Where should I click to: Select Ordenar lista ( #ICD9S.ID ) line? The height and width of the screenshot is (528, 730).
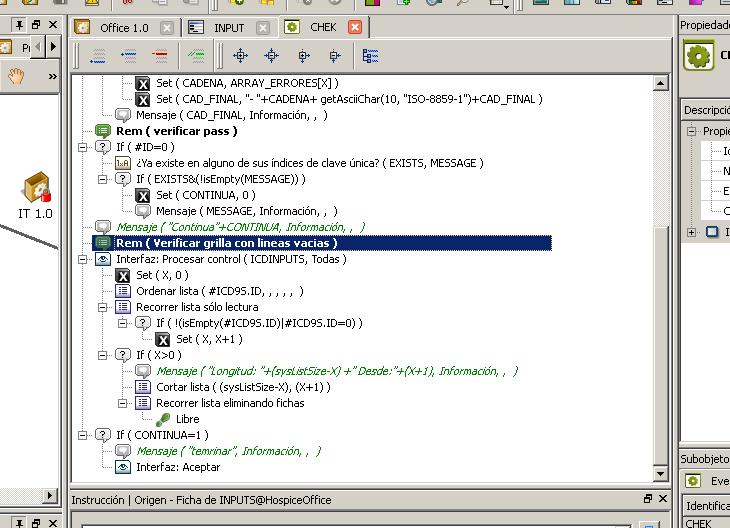point(219,291)
